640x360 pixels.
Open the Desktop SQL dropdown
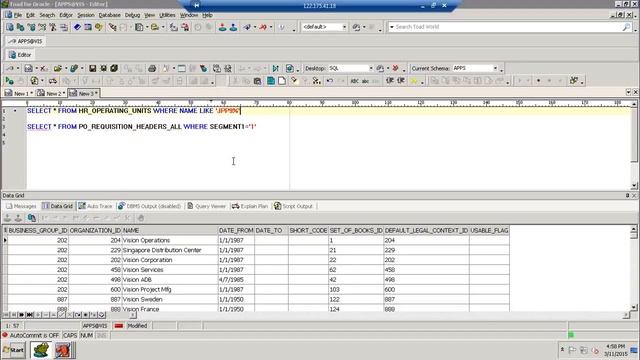[371, 68]
